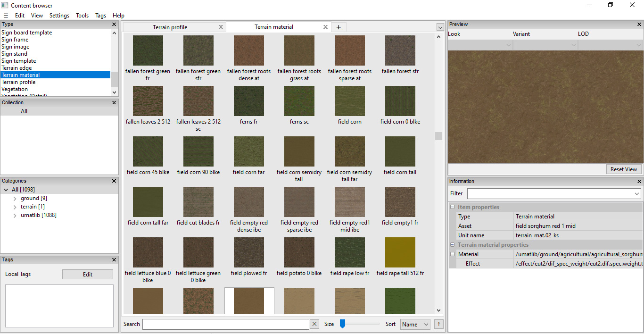Switch to the Terrain profile tab
644x334 pixels.
pos(170,27)
